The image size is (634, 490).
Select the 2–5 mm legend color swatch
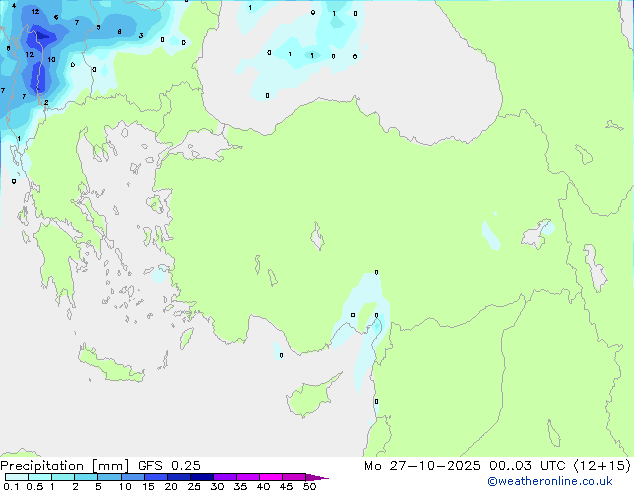tap(86, 477)
